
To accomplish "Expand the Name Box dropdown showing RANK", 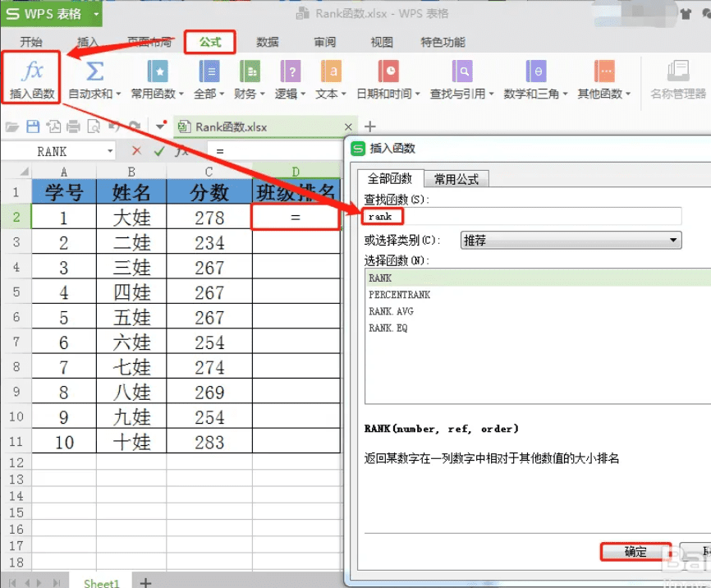I will click(x=111, y=151).
